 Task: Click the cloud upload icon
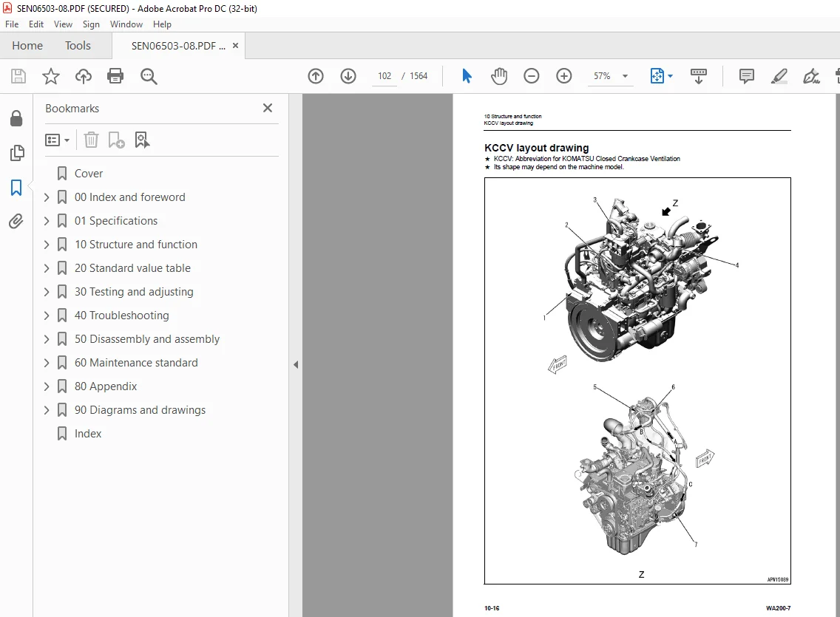[x=83, y=76]
